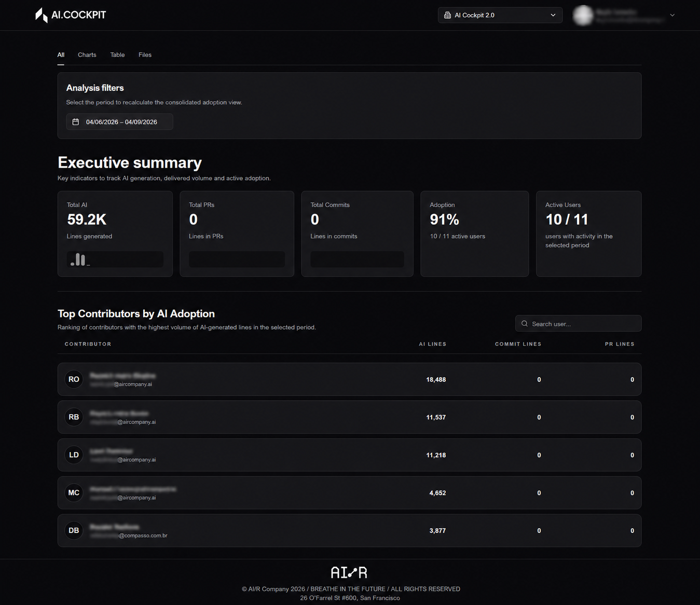Click the Total AI 59.2K value
700x605 pixels.
point(87,219)
